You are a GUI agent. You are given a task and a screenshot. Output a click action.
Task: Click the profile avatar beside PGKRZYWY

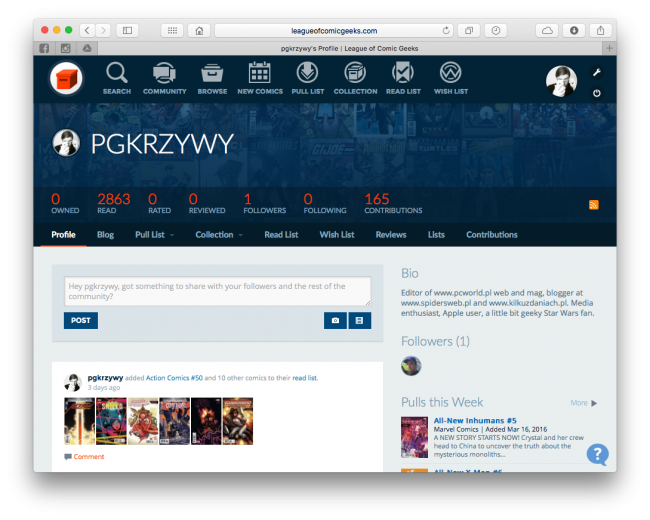coord(66,143)
